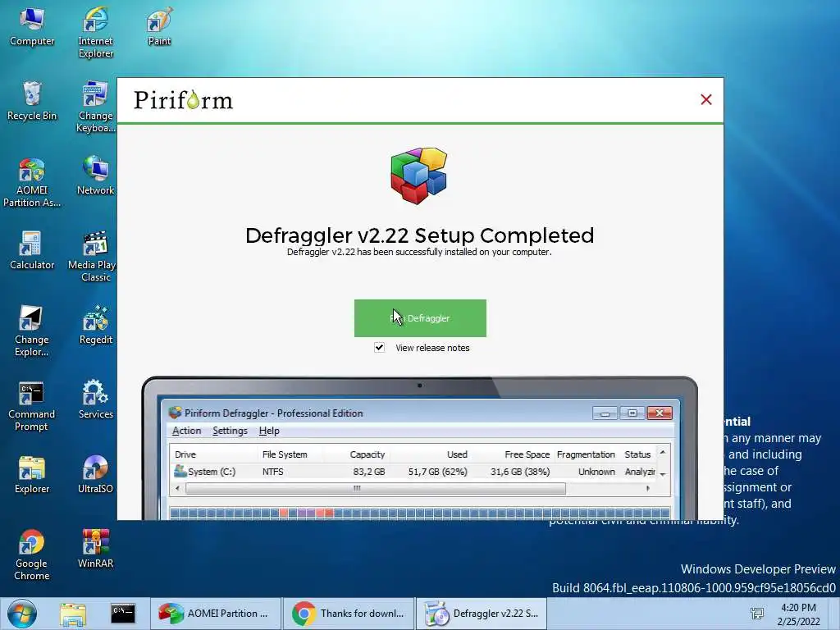Click 'Defraggler v2.22 Setup Completed' heading
This screenshot has height=630, width=840.
pos(419,235)
